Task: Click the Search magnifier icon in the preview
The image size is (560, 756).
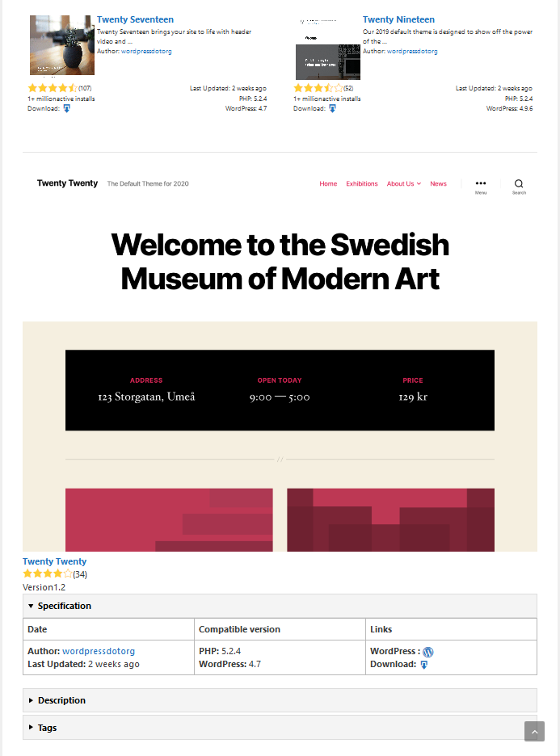Action: point(519,183)
